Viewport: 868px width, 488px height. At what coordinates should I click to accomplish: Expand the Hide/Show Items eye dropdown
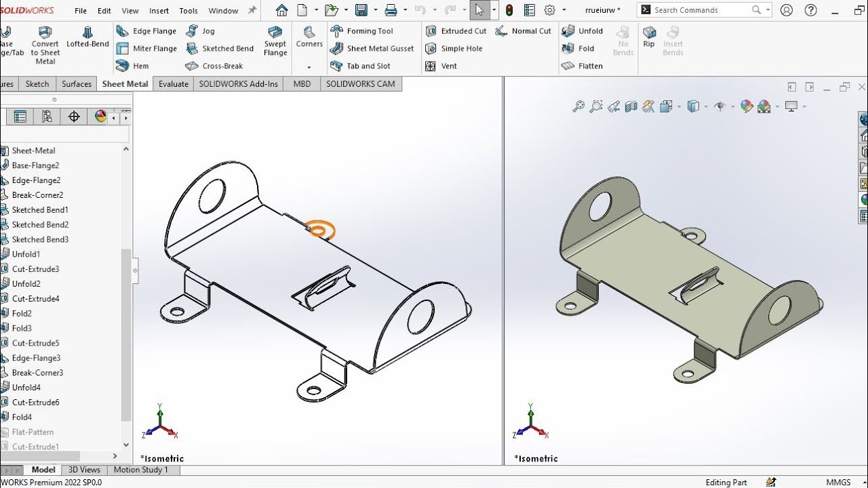click(x=733, y=106)
